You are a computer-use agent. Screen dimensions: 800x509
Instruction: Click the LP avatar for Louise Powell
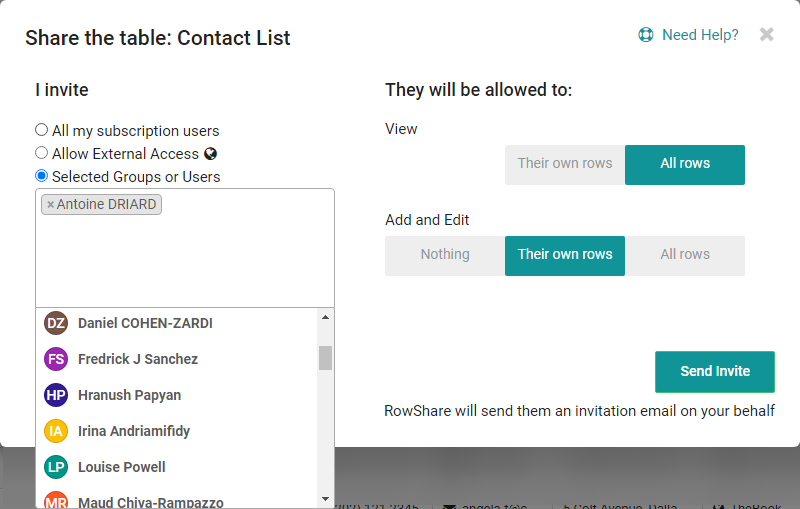pos(56,467)
